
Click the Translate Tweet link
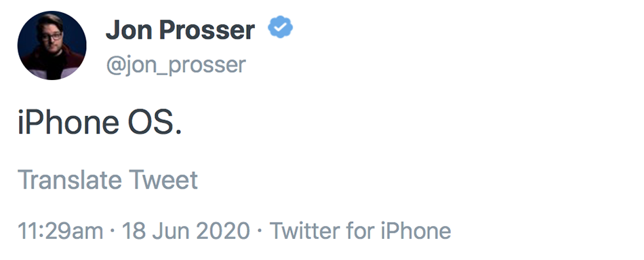coord(108,180)
